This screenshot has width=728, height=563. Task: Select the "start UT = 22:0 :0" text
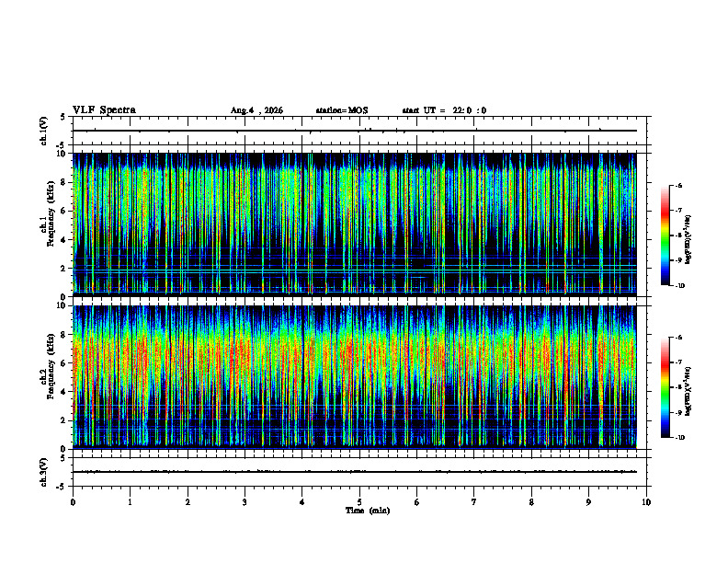click(x=444, y=110)
